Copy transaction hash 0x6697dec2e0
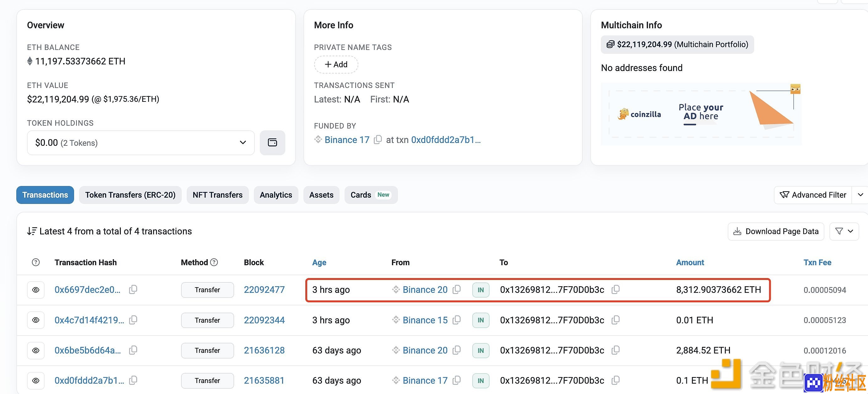Screen dimensions: 868x394 133,289
